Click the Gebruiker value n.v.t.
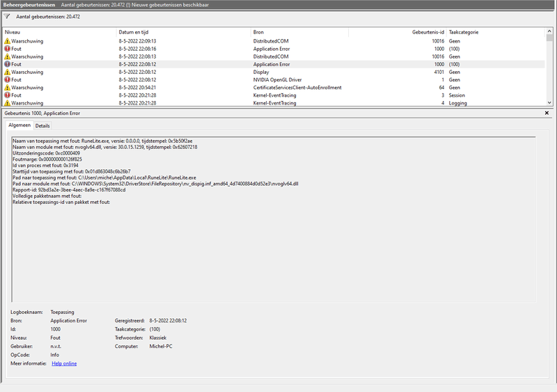The height and width of the screenshot is (392, 557). [x=56, y=346]
